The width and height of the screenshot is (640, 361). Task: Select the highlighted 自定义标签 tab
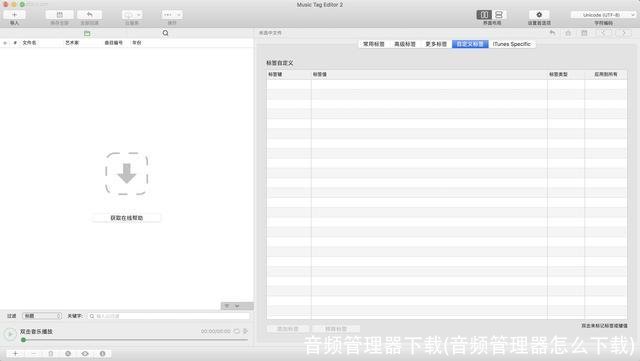point(470,44)
